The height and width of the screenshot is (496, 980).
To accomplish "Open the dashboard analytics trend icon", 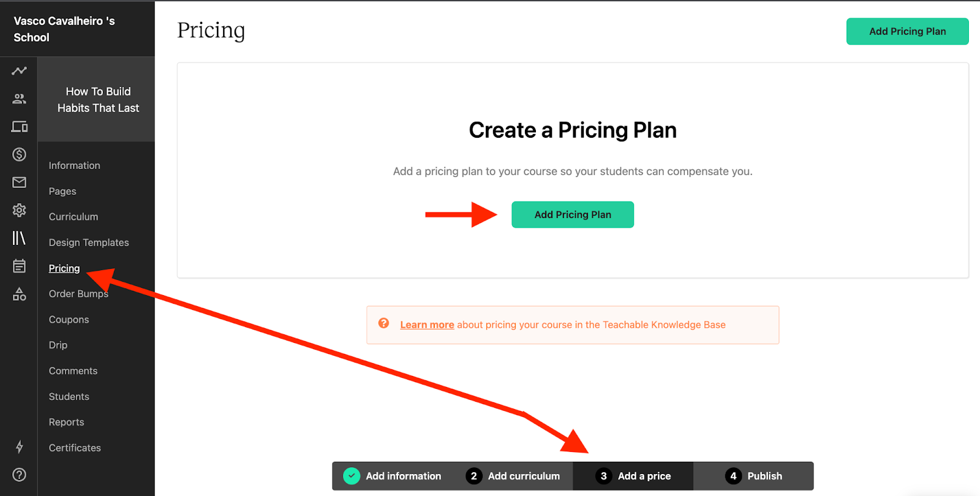I will pos(19,71).
